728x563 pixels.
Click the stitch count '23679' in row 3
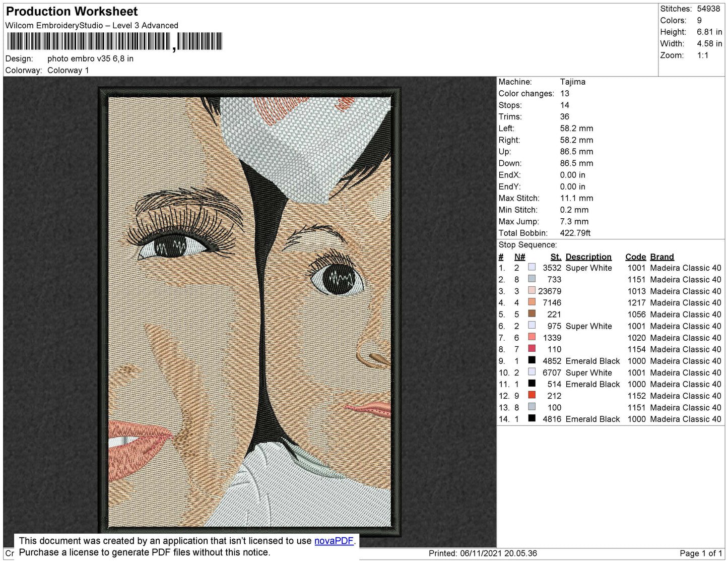tap(550, 291)
